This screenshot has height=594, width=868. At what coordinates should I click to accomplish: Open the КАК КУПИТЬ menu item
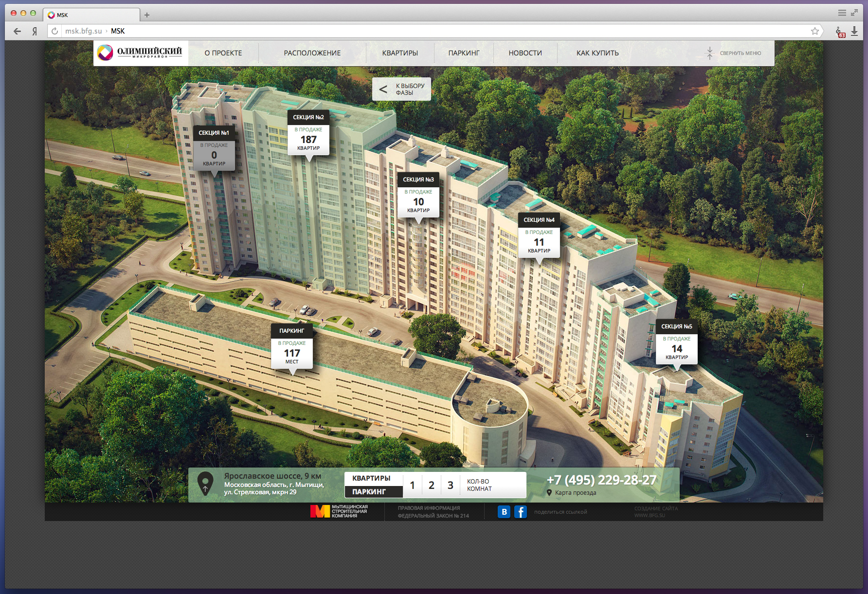coord(597,53)
